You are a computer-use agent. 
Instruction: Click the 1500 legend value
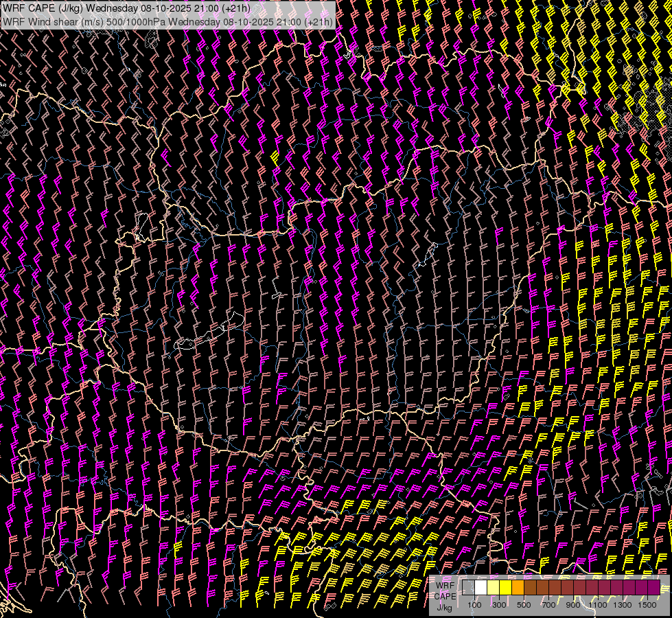click(647, 604)
